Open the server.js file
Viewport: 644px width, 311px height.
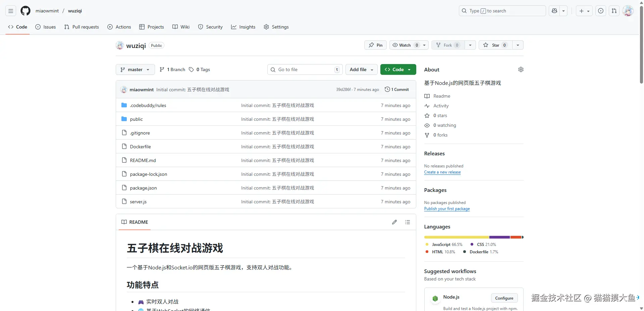point(138,202)
